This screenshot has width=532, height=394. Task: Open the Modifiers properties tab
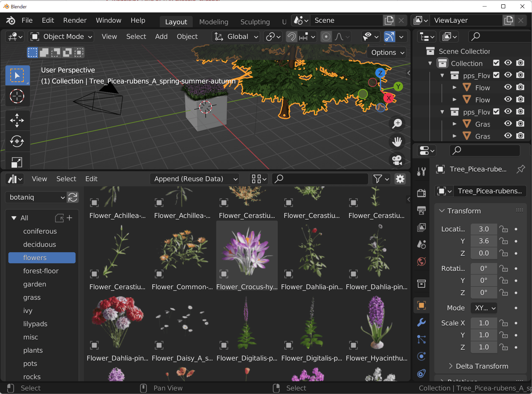point(421,322)
